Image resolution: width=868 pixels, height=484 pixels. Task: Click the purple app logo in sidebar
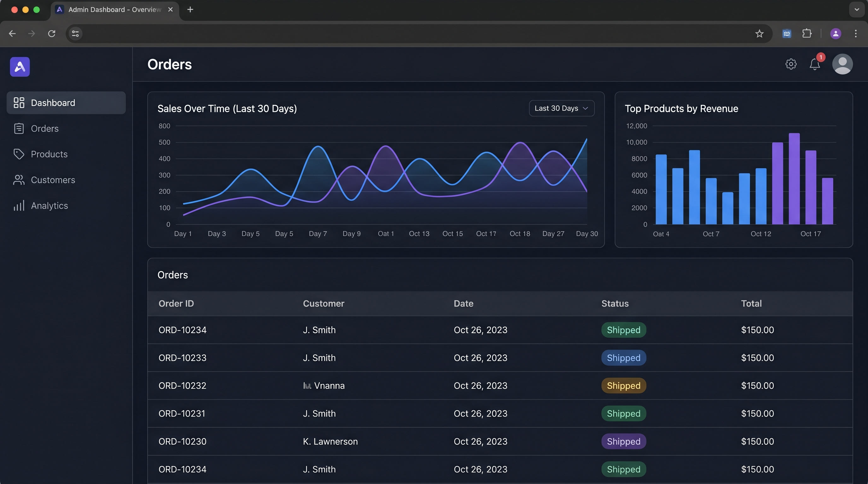[20, 66]
